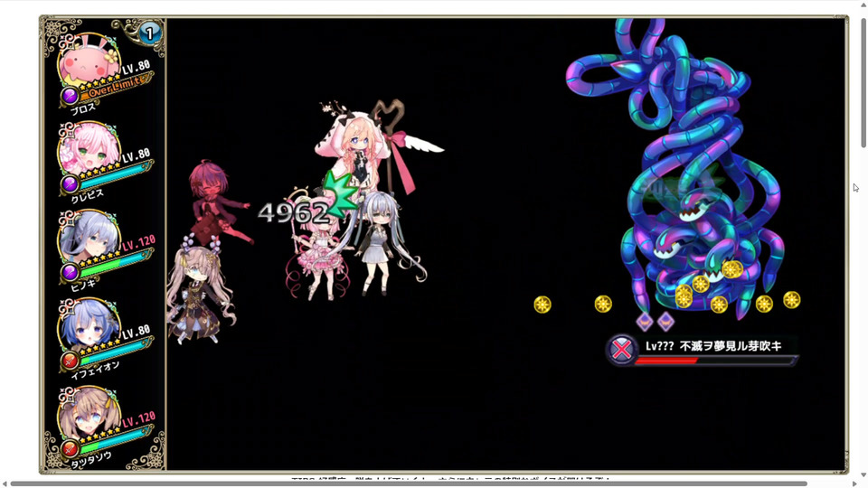Click the 4962 damage number
This screenshot has width=868, height=488.
click(294, 212)
